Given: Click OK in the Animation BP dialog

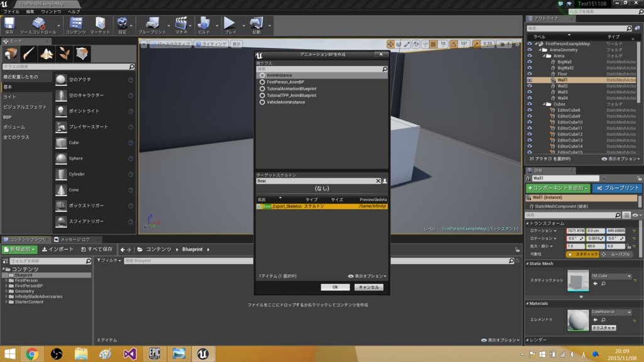Looking at the screenshot, I should tap(335, 287).
